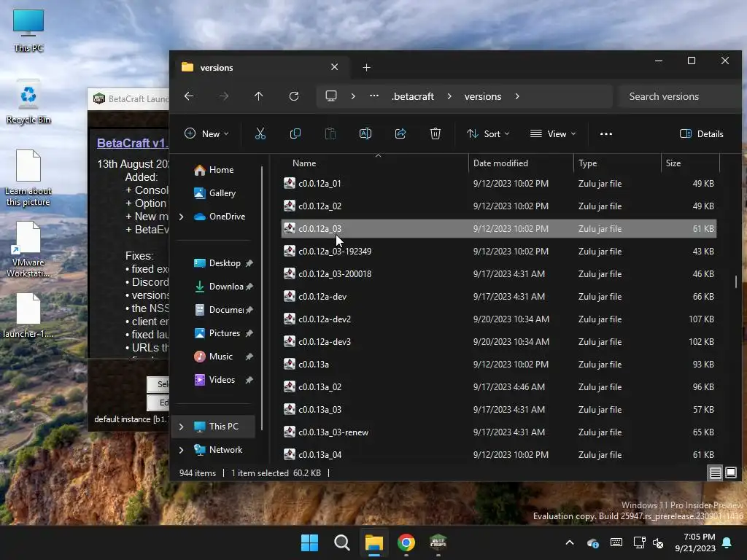
Task: Click the forward navigation arrow
Action: coord(223,96)
